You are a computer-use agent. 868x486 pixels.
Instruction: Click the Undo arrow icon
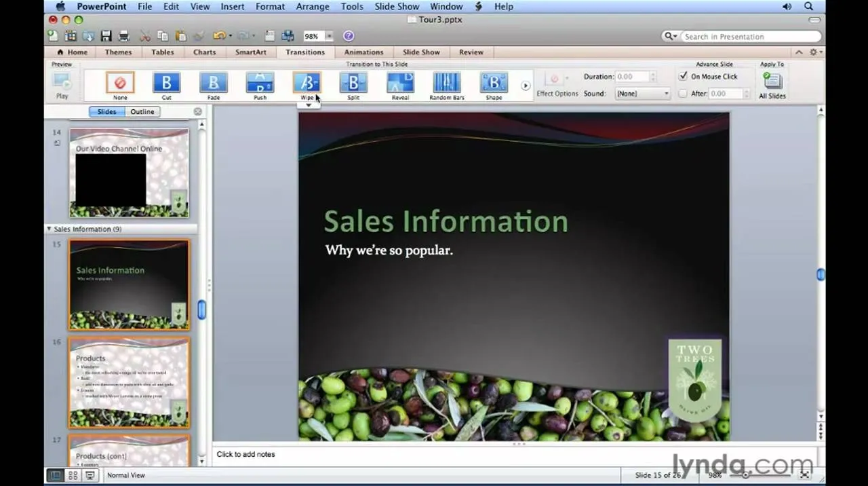218,36
